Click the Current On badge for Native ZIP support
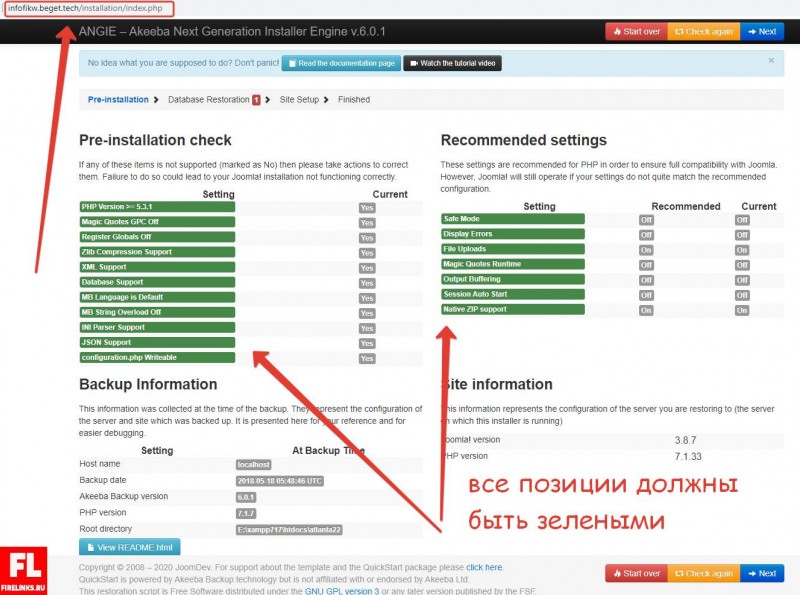800x595 pixels. 742,310
